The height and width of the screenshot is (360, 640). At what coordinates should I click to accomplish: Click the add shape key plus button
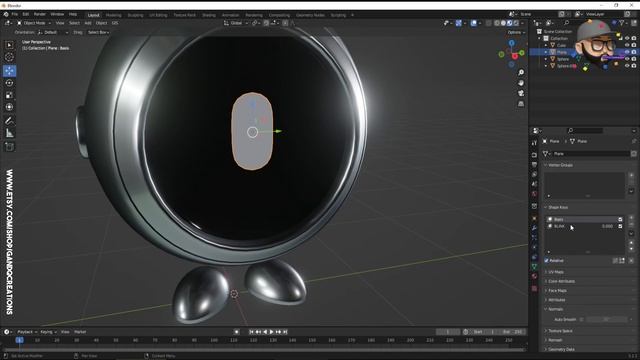(x=631, y=219)
